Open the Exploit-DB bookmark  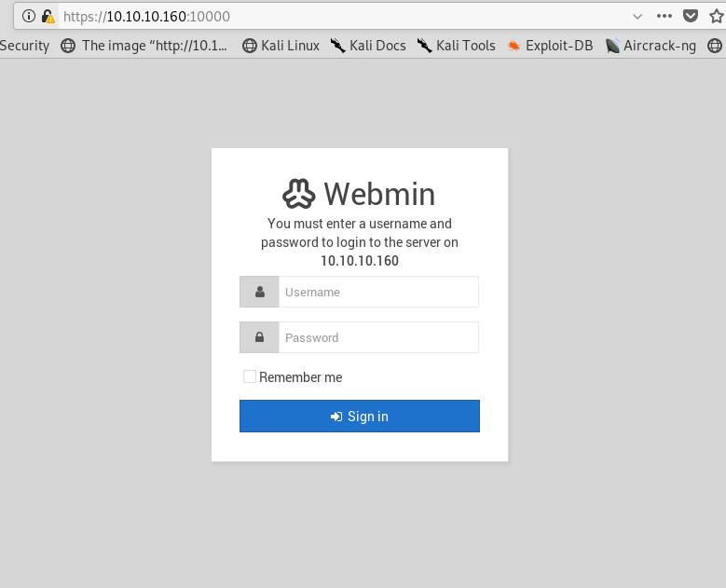point(550,46)
